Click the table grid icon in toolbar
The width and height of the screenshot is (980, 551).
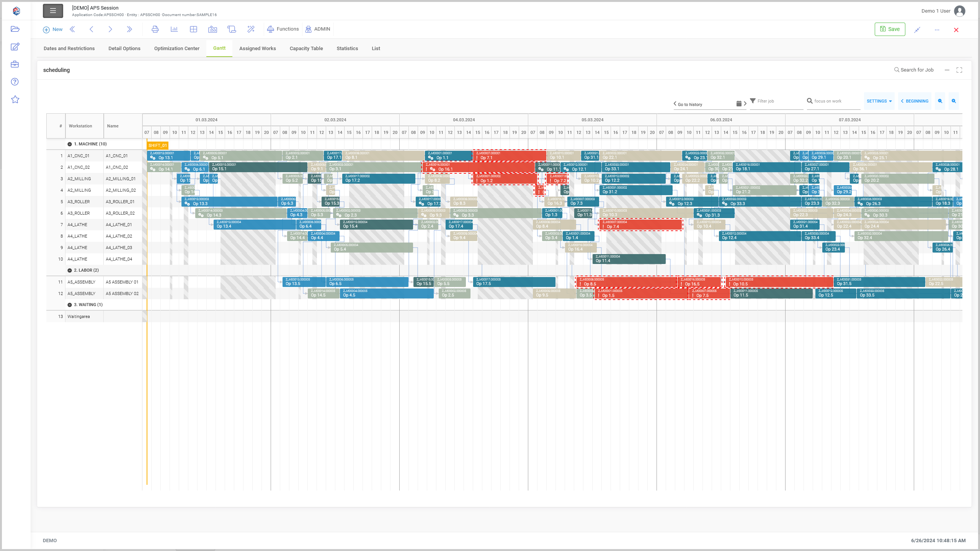tap(193, 29)
